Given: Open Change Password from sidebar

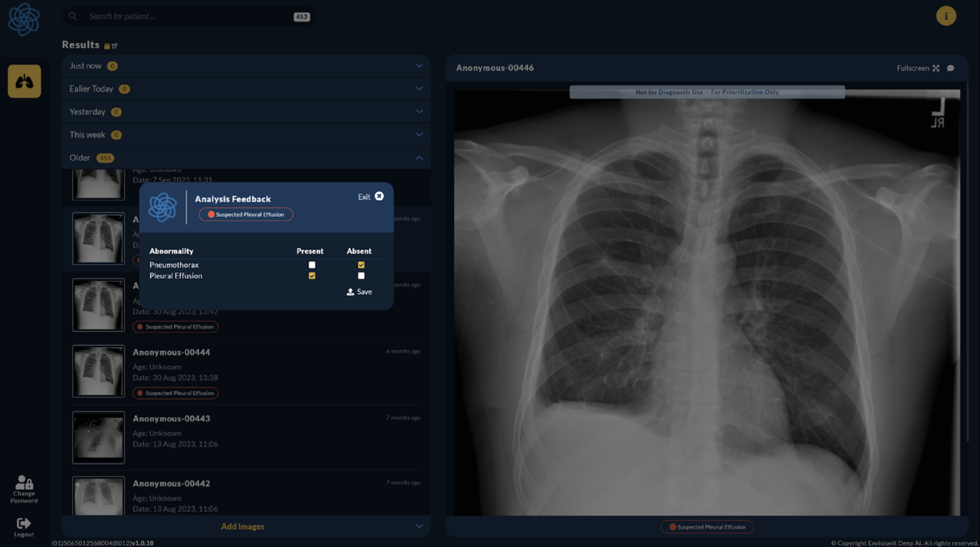Looking at the screenshot, I should (24, 489).
